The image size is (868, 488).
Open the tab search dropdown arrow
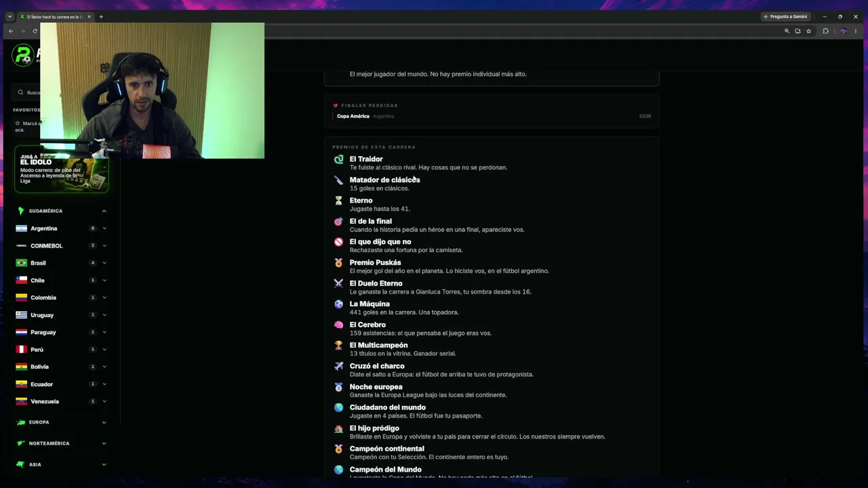point(9,16)
